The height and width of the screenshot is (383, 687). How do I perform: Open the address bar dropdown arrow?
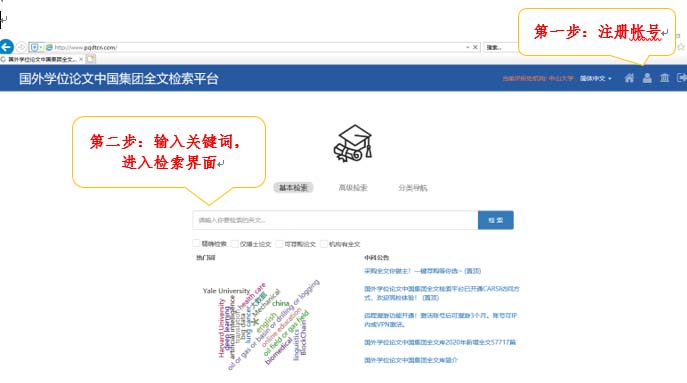[467, 47]
